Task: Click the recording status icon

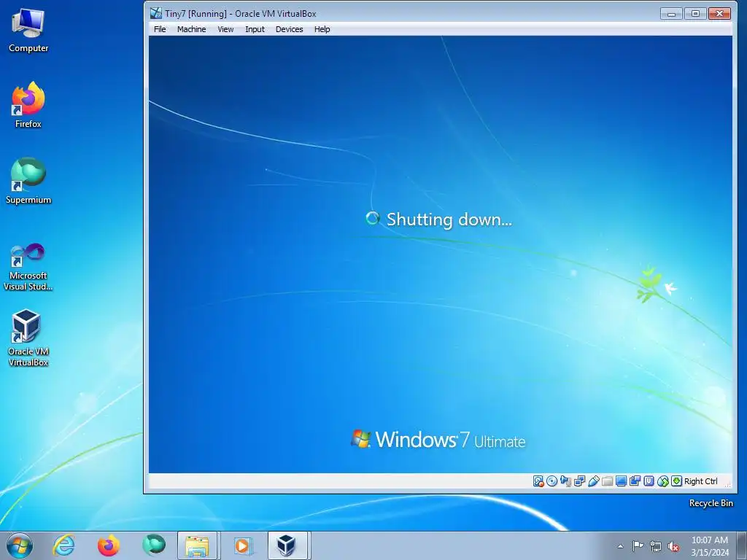Action: pos(635,481)
